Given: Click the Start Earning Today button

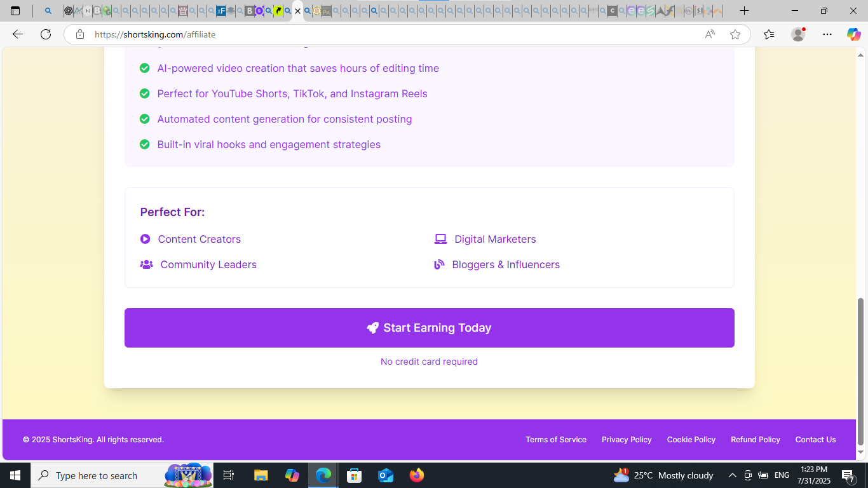Looking at the screenshot, I should click(x=429, y=328).
